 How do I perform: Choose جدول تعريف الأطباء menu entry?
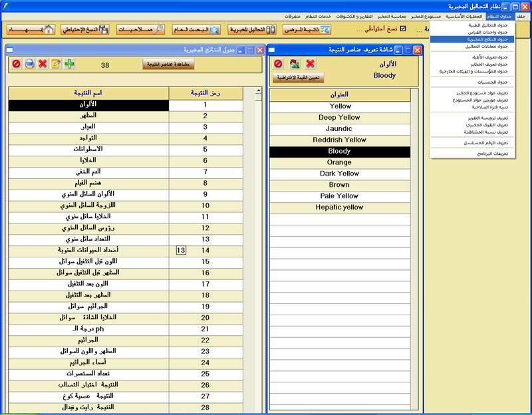pos(483,57)
